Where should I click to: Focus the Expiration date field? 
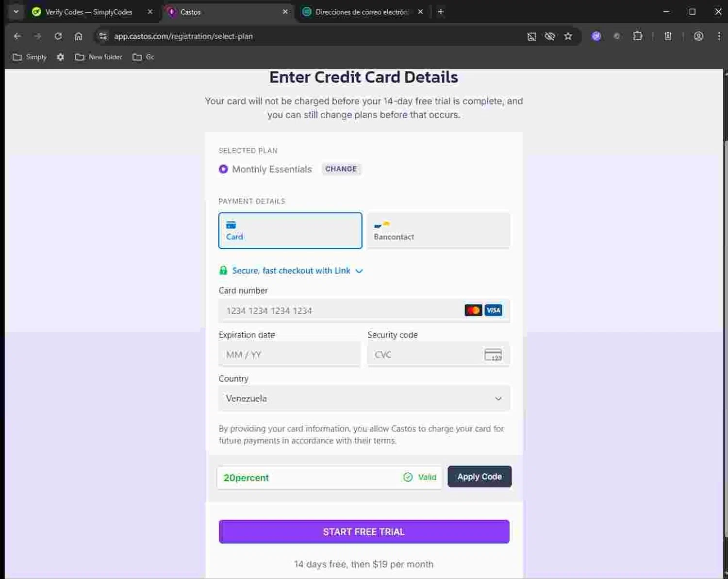click(x=290, y=355)
